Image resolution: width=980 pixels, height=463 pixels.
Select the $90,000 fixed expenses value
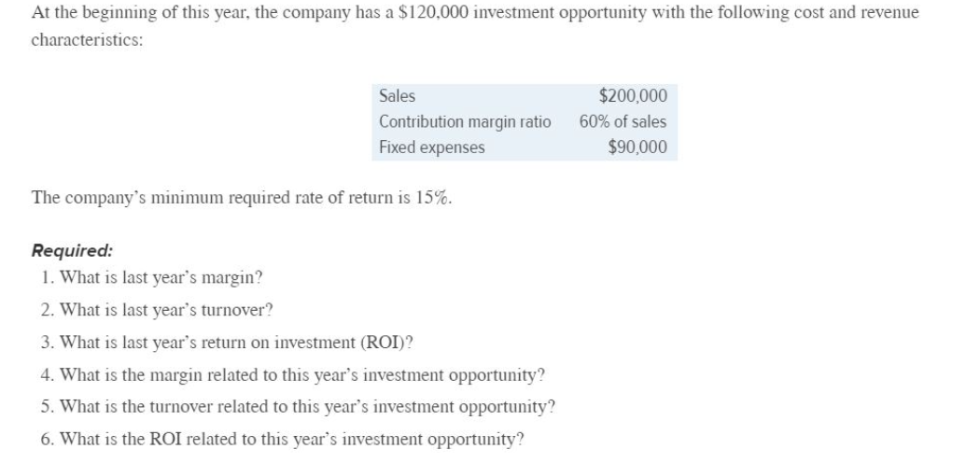pos(637,147)
